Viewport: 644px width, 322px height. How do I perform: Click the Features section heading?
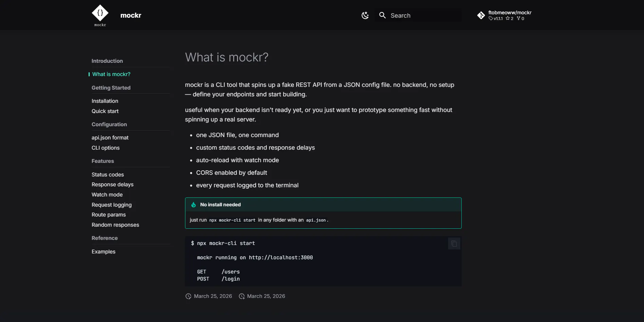pyautogui.click(x=103, y=161)
